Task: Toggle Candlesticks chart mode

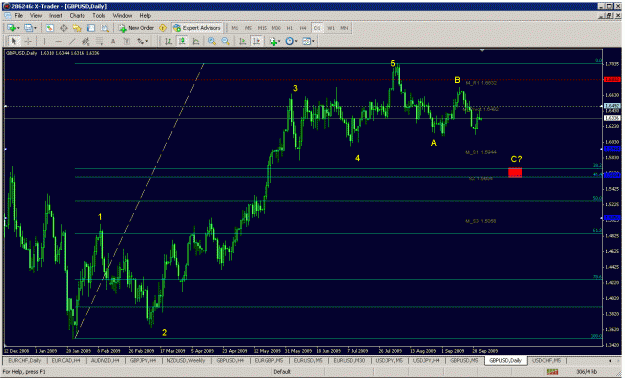Action: click(182, 41)
